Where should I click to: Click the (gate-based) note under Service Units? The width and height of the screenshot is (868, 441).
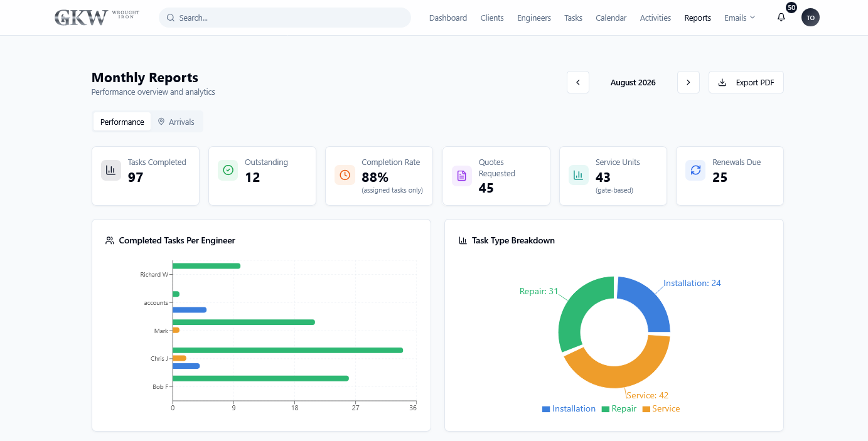(614, 190)
